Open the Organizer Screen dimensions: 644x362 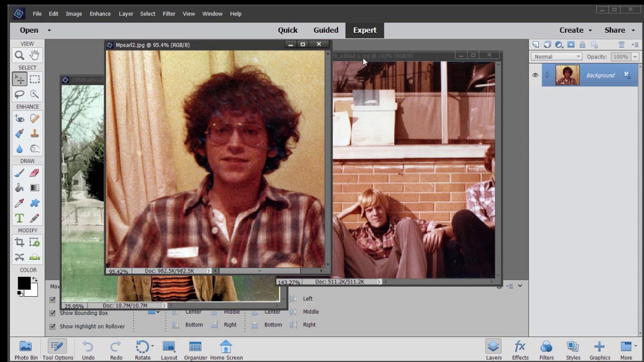195,350
